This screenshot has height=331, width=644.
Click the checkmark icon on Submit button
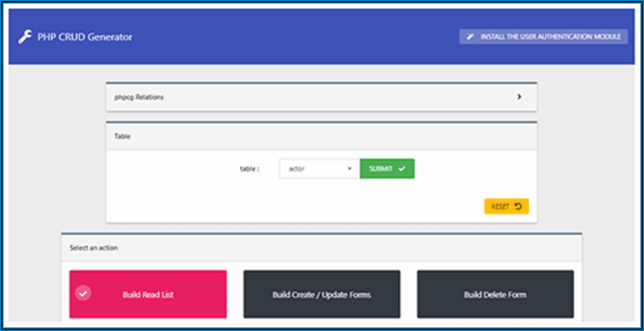pyautogui.click(x=402, y=169)
